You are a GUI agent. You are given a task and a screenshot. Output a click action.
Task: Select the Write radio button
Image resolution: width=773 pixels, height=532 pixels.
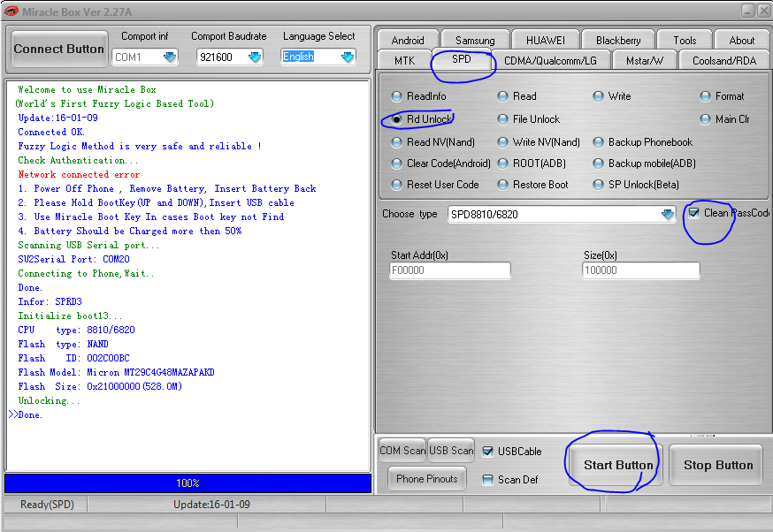(x=598, y=96)
